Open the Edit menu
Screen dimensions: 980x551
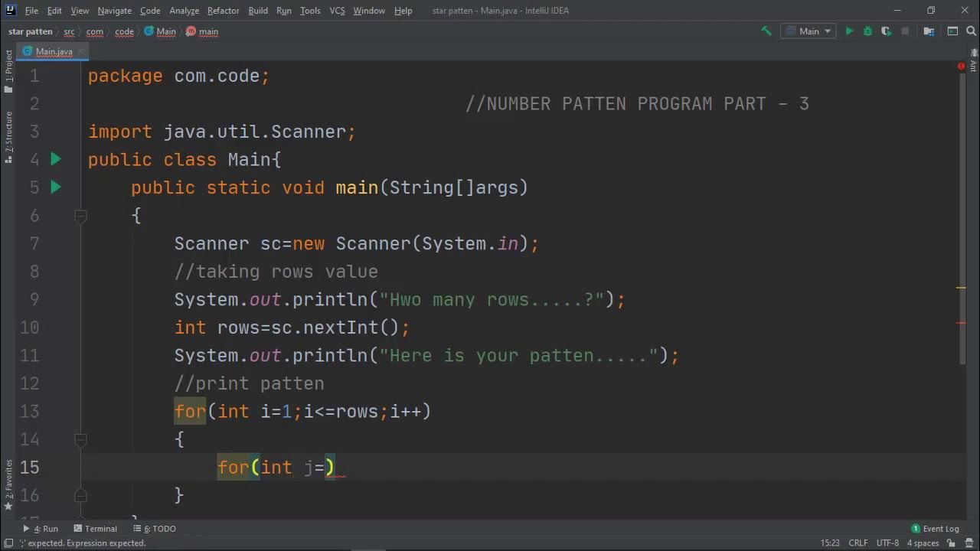click(x=54, y=11)
